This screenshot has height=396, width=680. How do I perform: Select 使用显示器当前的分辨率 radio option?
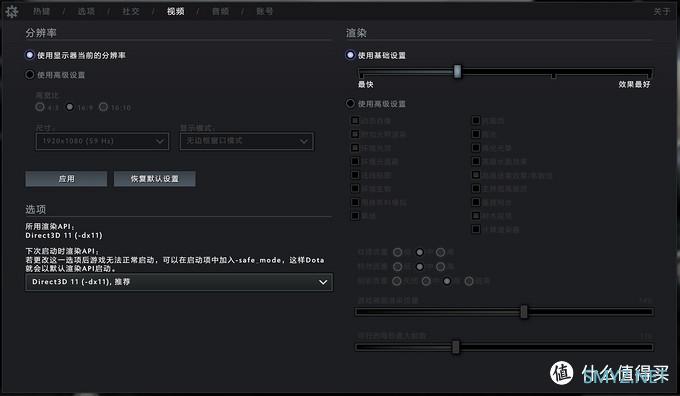[29, 55]
